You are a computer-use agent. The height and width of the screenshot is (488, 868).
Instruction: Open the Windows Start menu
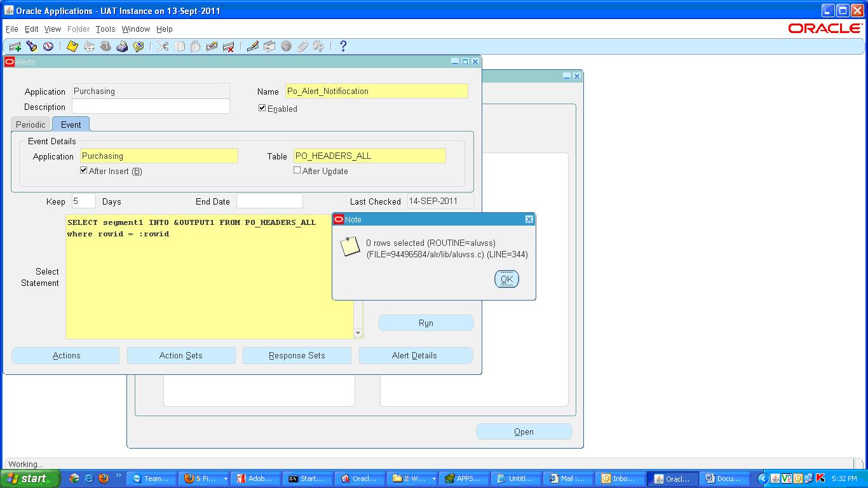(x=30, y=478)
